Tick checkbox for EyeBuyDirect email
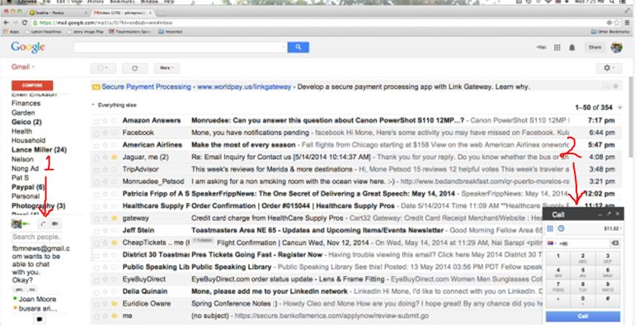This screenshot has width=644, height=329. point(96,280)
